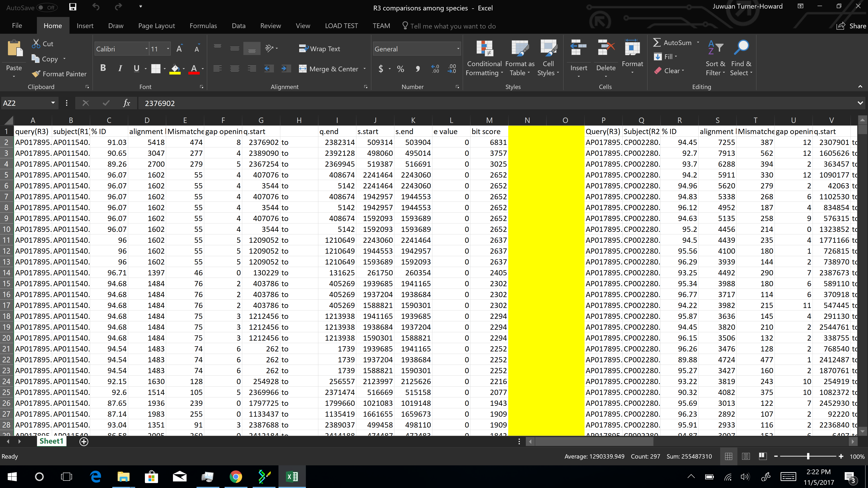The width and height of the screenshot is (868, 488).
Task: Expand the General number format dropdown
Action: (458, 49)
